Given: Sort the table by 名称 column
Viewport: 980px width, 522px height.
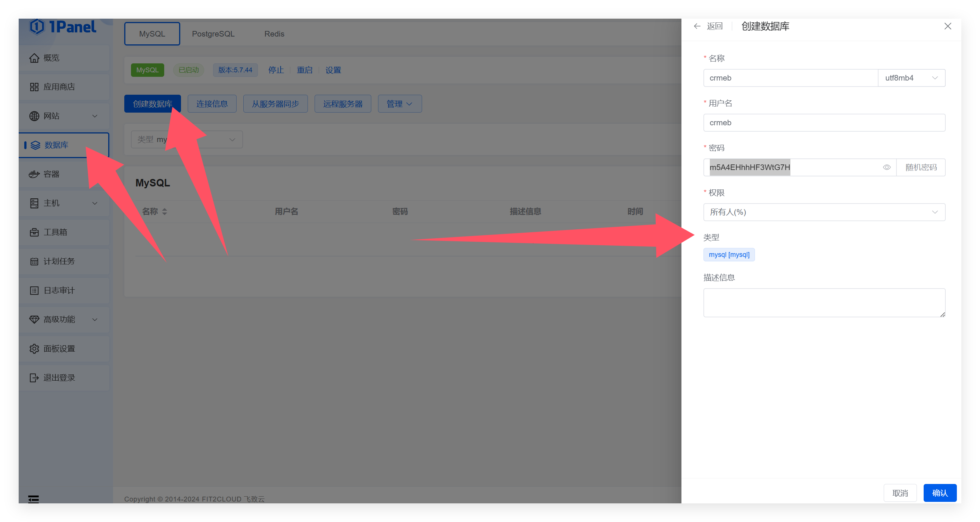Looking at the screenshot, I should click(x=164, y=212).
